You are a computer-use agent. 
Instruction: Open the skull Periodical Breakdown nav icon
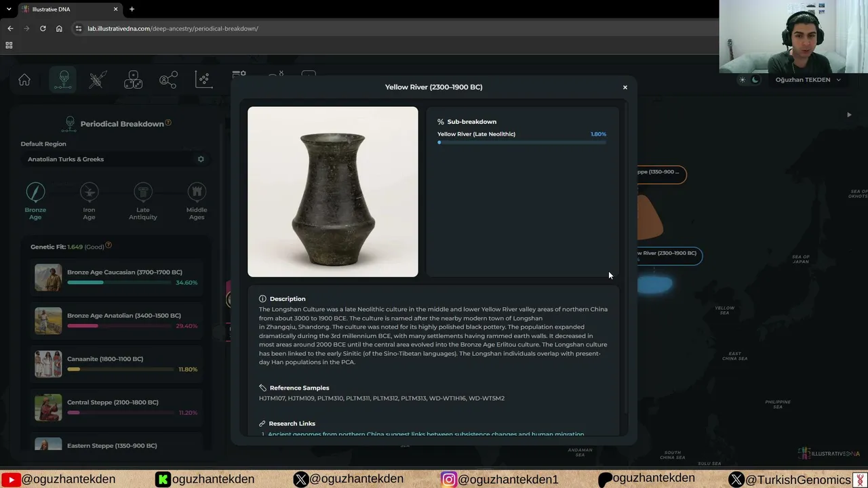pyautogui.click(x=64, y=80)
